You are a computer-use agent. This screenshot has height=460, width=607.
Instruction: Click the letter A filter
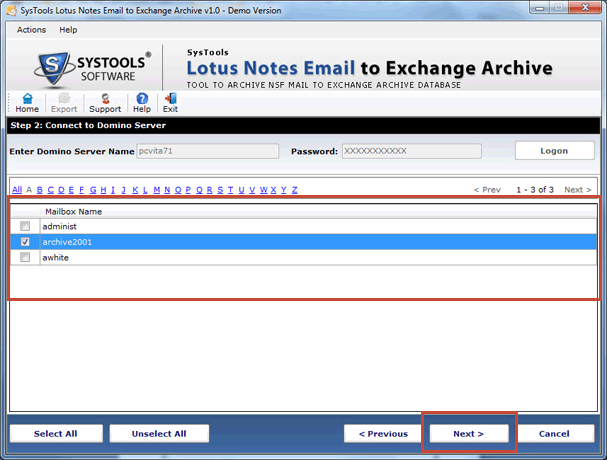[x=29, y=190]
